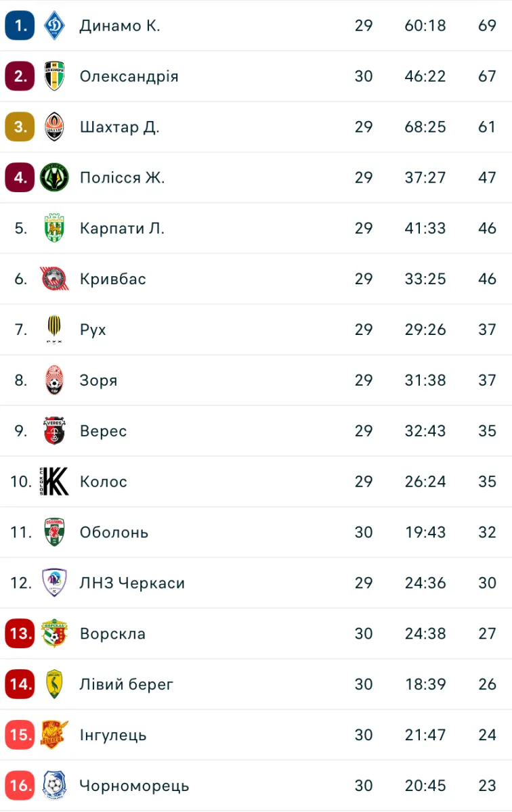
Task: Open the Оболонь team link
Action: [x=114, y=533]
